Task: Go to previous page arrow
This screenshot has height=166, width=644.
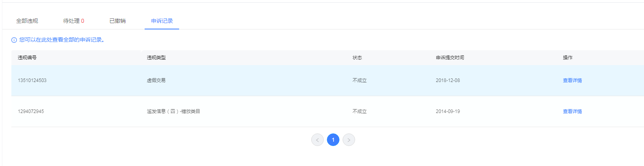Action: pos(317,140)
